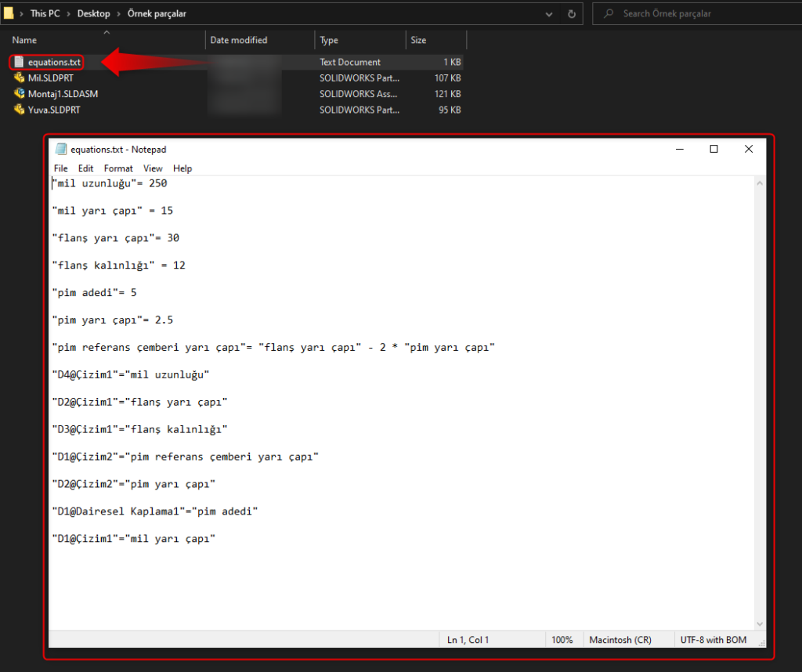The width and height of the screenshot is (802, 672).
Task: Click UTF-8 with BOM status entry
Action: [x=713, y=640]
